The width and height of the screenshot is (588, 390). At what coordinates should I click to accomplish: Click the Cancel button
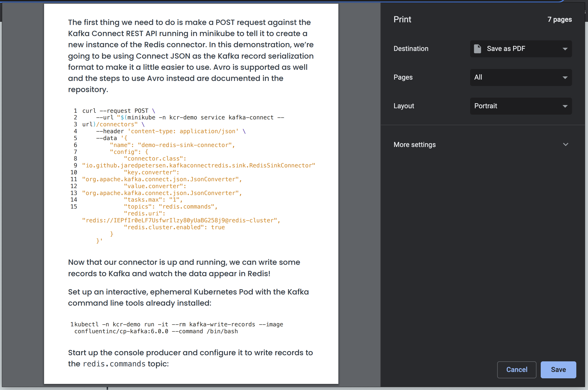(516, 370)
